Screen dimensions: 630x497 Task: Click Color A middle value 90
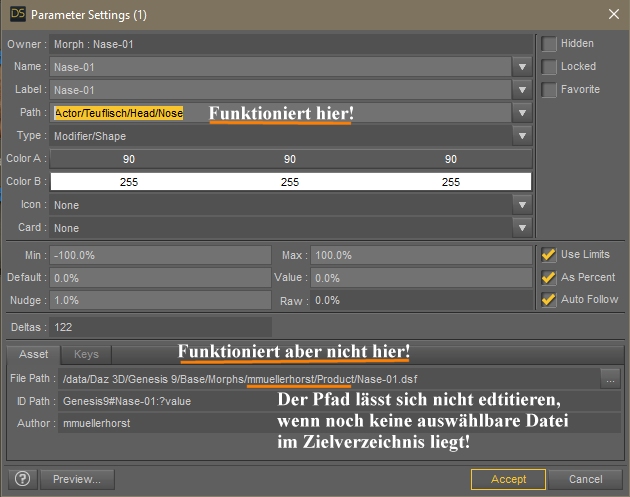pos(290,159)
